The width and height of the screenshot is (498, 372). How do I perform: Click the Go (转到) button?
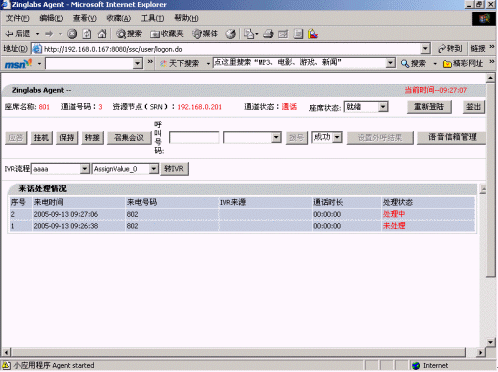coord(450,49)
